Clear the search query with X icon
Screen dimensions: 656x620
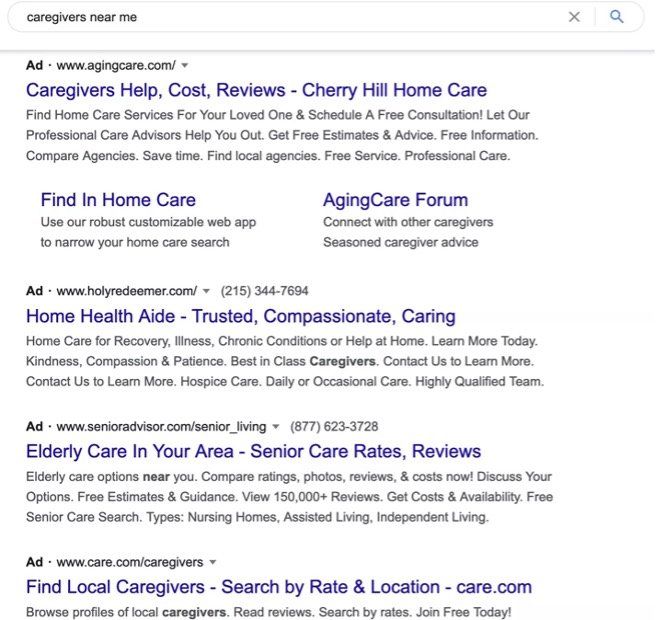pos(574,17)
